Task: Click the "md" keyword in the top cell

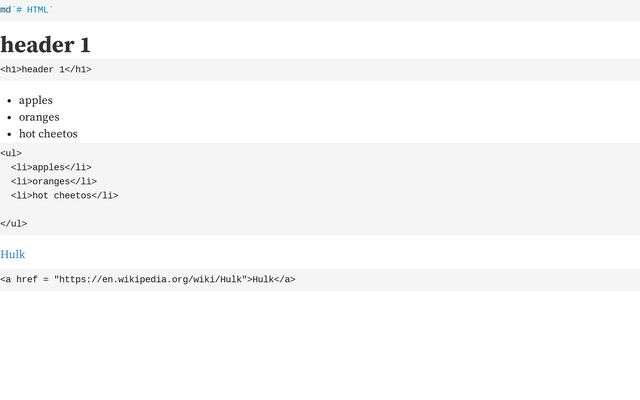Action: pos(6,10)
